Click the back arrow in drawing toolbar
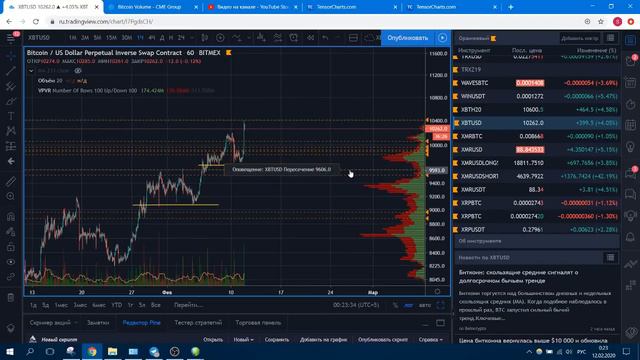 tap(11, 161)
